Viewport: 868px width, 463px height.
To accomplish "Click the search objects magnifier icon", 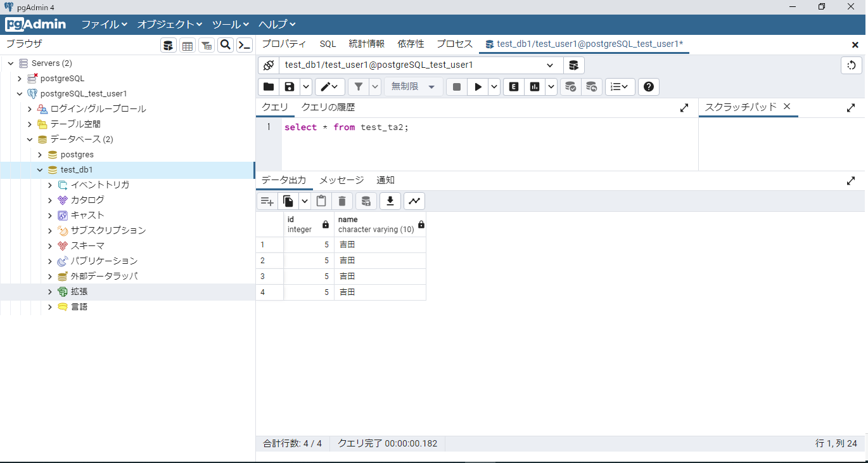I will pos(226,45).
